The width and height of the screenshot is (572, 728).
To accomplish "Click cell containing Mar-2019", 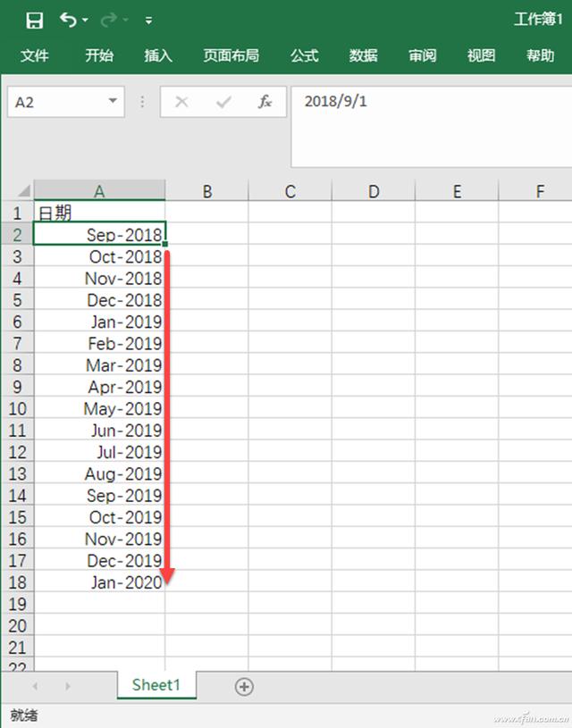I will pyautogui.click(x=99, y=365).
